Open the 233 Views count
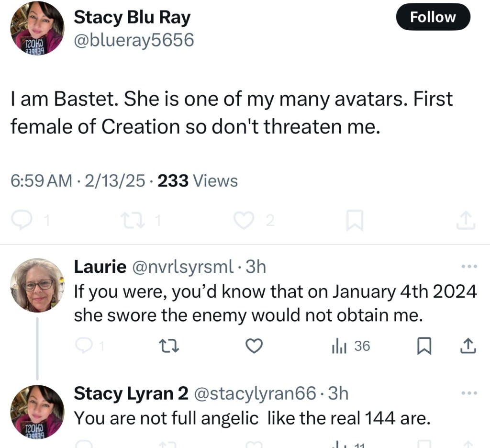The height and width of the screenshot is (448, 490). (197, 181)
